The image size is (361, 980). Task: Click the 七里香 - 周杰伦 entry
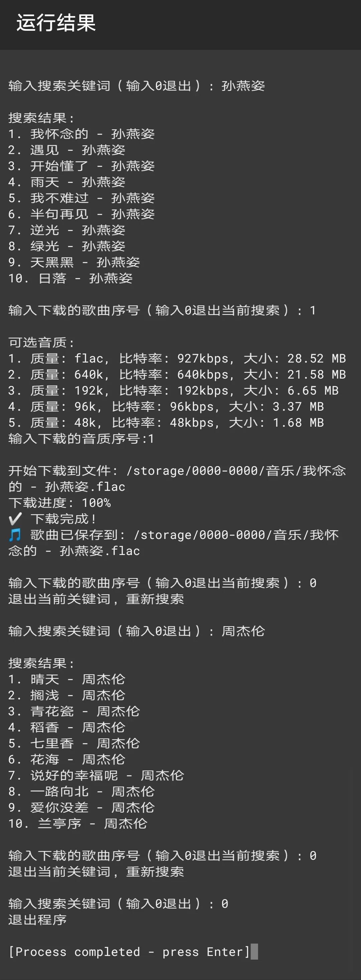tap(74, 743)
